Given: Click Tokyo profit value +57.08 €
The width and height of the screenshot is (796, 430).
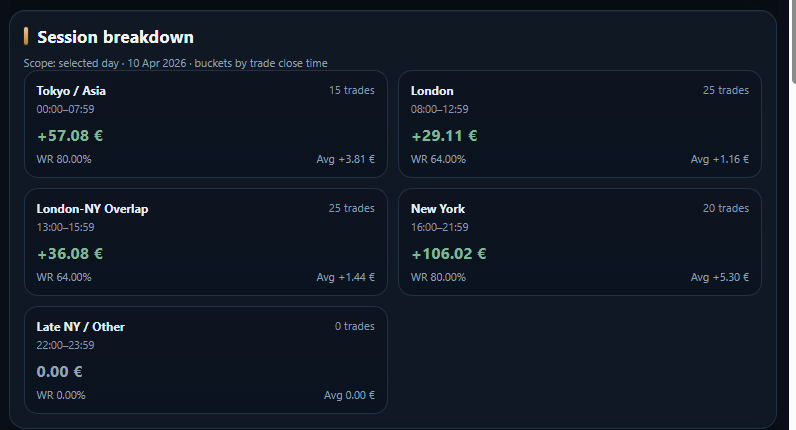Looking at the screenshot, I should 70,135.
